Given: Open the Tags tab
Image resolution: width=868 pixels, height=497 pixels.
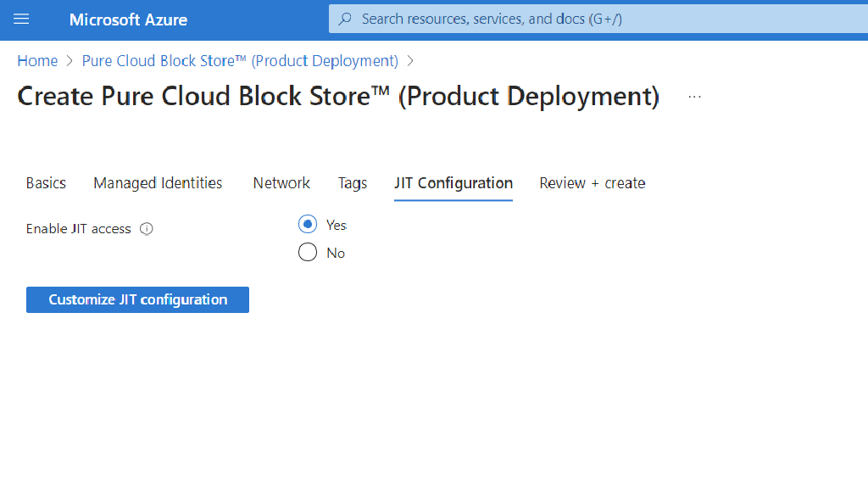Looking at the screenshot, I should point(352,182).
